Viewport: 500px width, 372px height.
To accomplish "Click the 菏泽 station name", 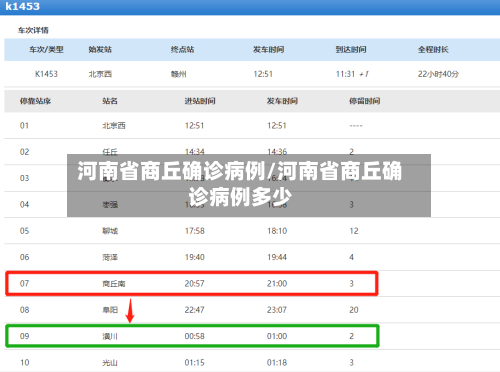I will tap(110, 257).
